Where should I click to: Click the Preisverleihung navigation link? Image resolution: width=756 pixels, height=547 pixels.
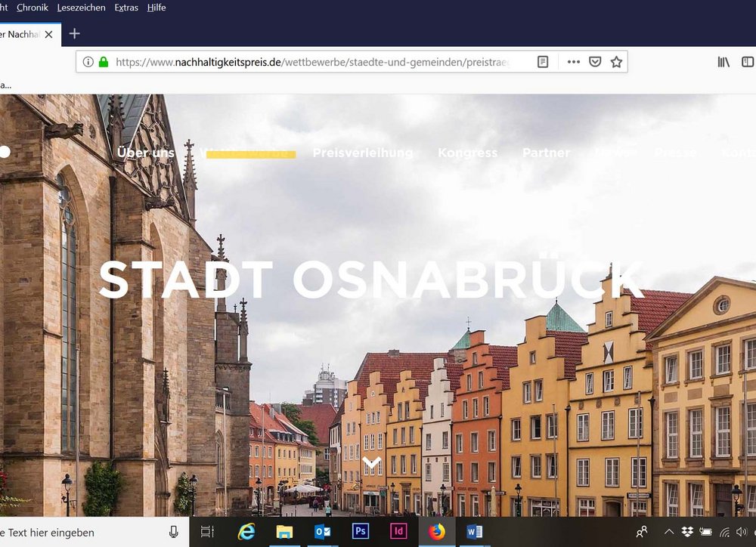363,153
